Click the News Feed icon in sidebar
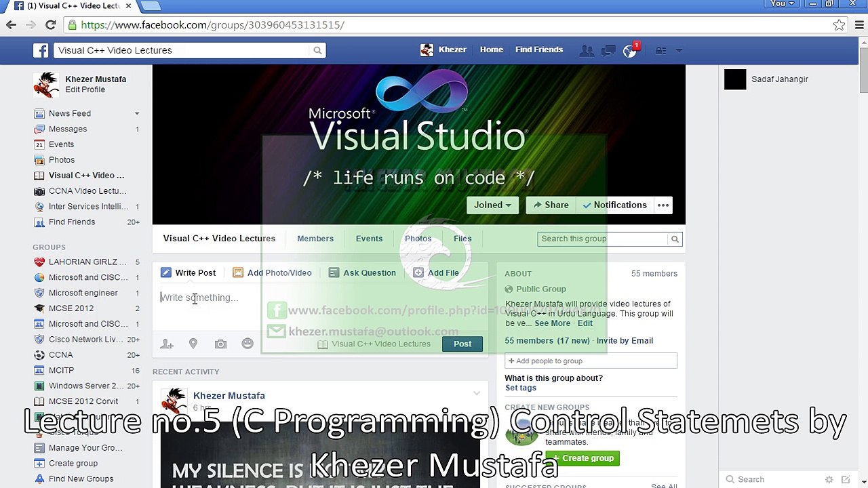The width and height of the screenshot is (868, 488). pos(39,113)
